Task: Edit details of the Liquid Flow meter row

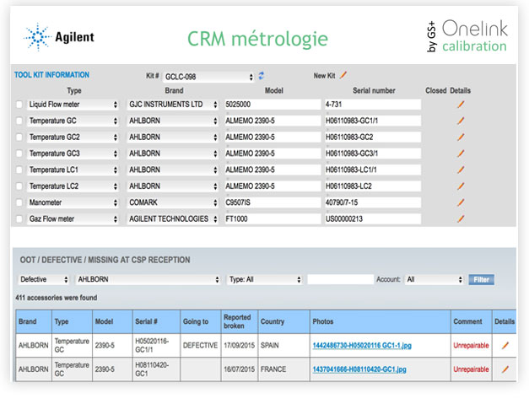Action: coord(461,105)
